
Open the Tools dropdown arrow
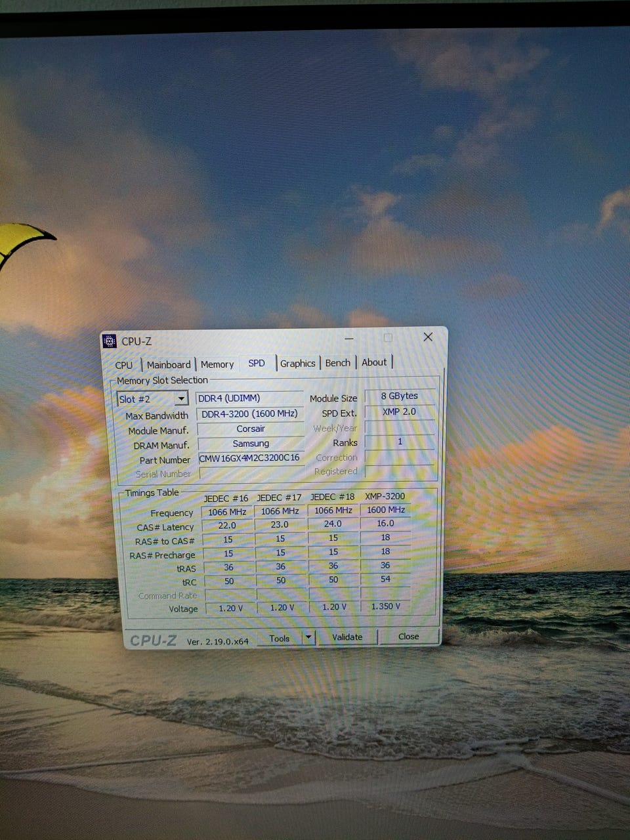click(308, 637)
